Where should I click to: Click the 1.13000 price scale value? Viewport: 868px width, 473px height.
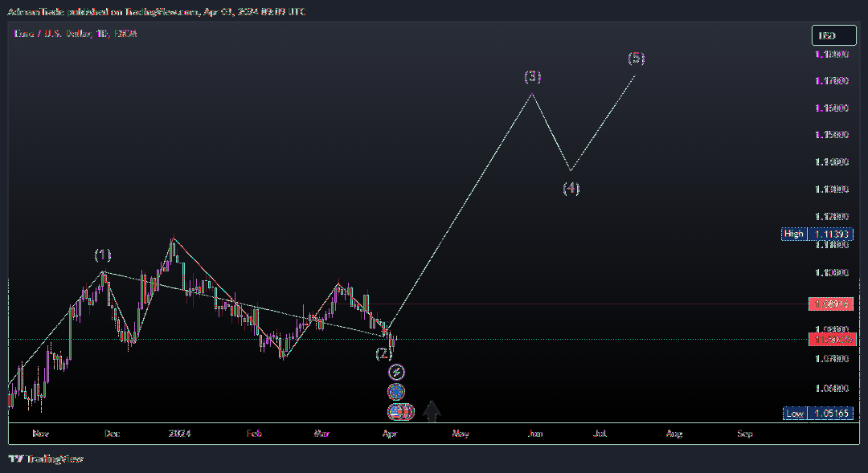[832, 190]
